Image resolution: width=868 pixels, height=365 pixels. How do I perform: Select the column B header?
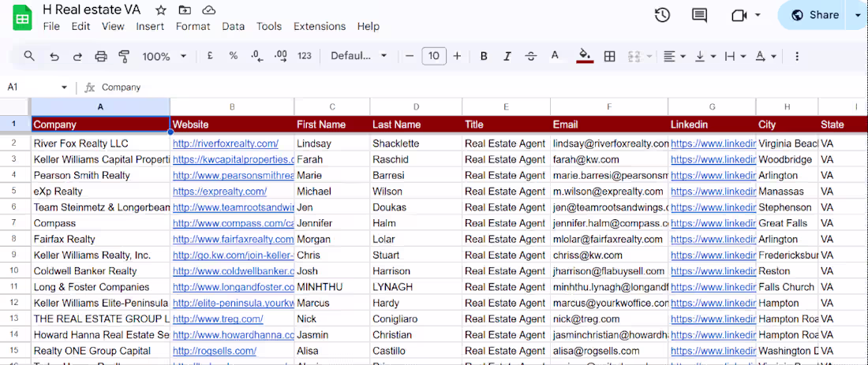[232, 106]
